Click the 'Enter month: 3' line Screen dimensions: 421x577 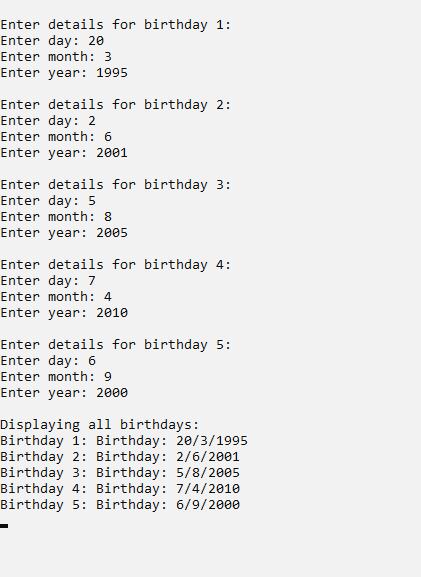pos(56,57)
